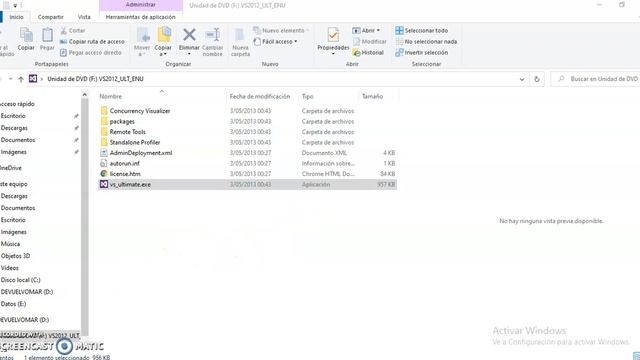Switch to the Inicio ribbon tab
This screenshot has height=360, width=640.
tap(16, 17)
